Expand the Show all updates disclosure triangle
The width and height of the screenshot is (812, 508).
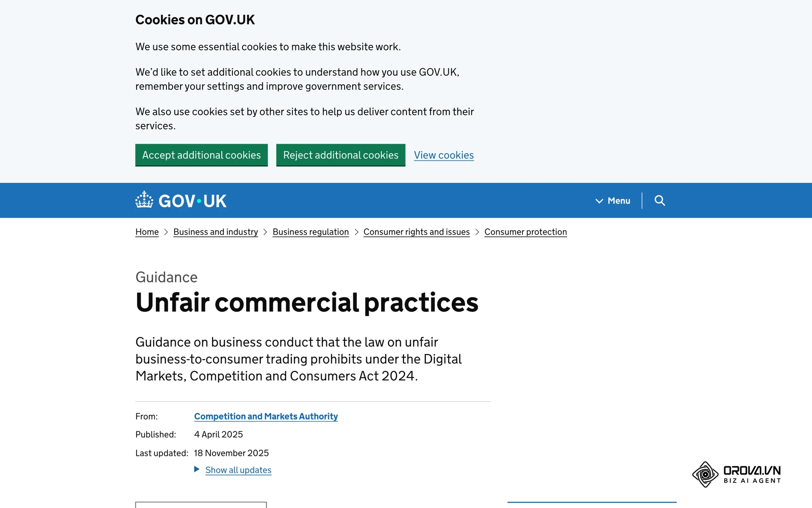[x=197, y=469]
